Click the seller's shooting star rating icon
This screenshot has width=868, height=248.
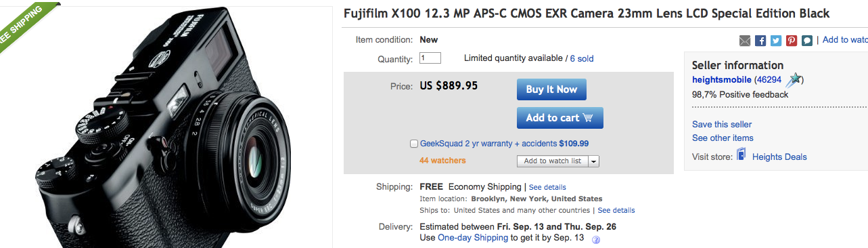[793, 80]
